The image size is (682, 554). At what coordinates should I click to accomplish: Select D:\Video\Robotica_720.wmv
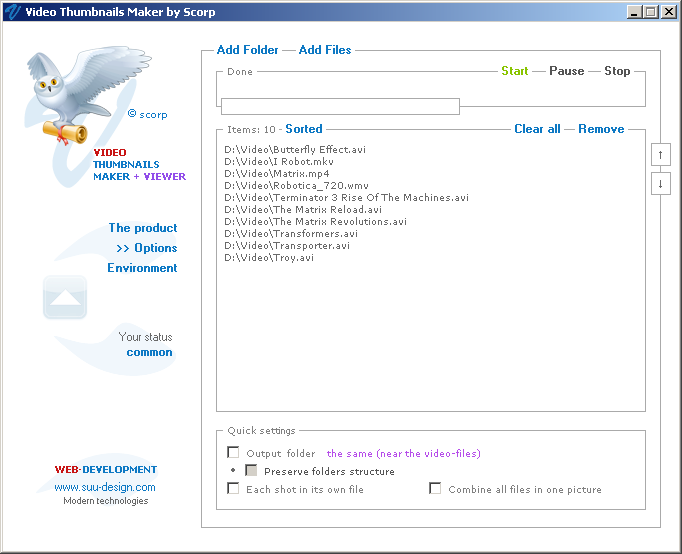coord(296,186)
